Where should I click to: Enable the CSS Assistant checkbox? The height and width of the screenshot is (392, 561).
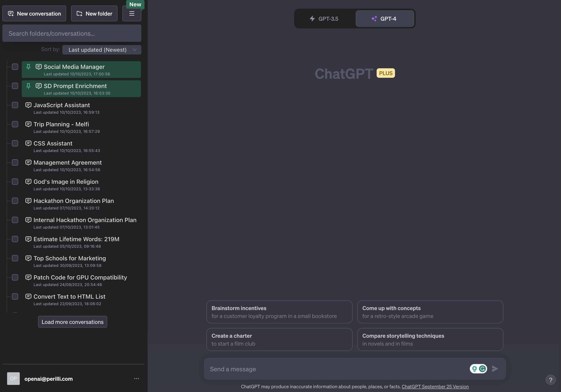[15, 143]
